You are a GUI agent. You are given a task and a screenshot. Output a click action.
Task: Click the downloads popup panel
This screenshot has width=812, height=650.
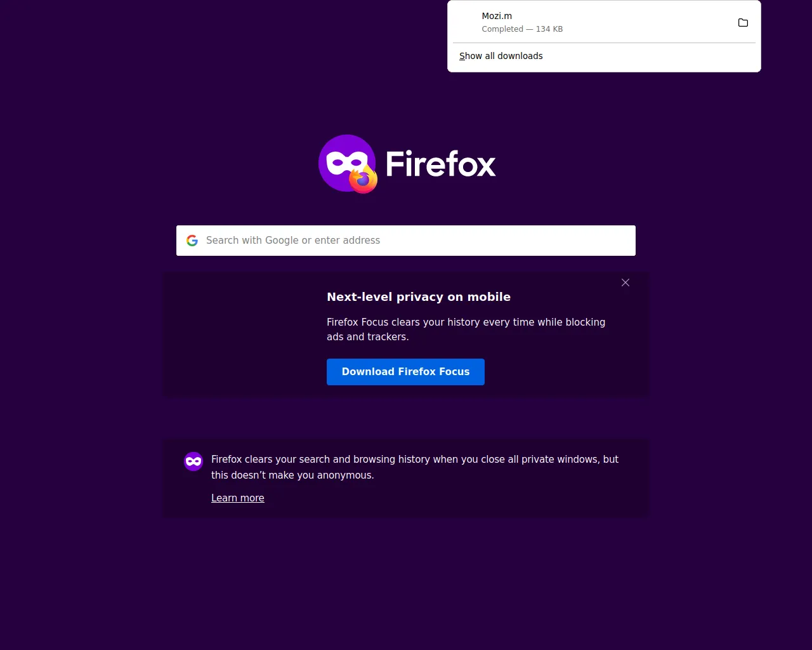tap(604, 36)
